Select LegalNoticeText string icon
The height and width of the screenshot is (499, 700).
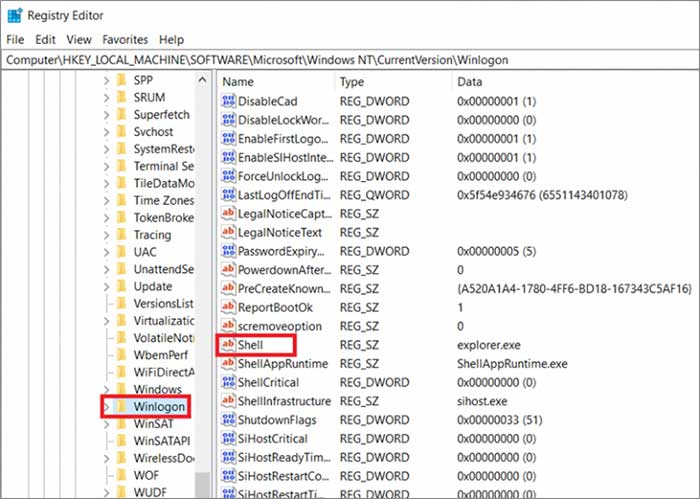coord(228,232)
